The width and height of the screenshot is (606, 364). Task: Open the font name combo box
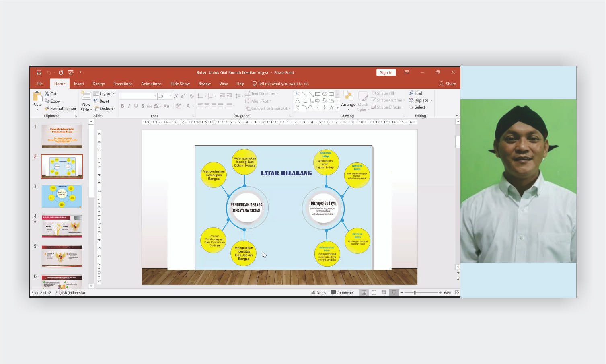tap(138, 96)
